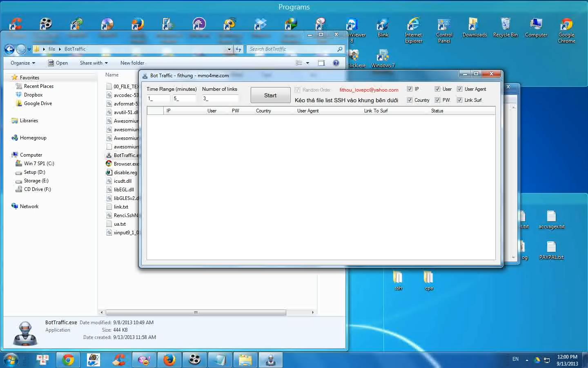Select the PAYPAL.txt file on the desktop

551,250
